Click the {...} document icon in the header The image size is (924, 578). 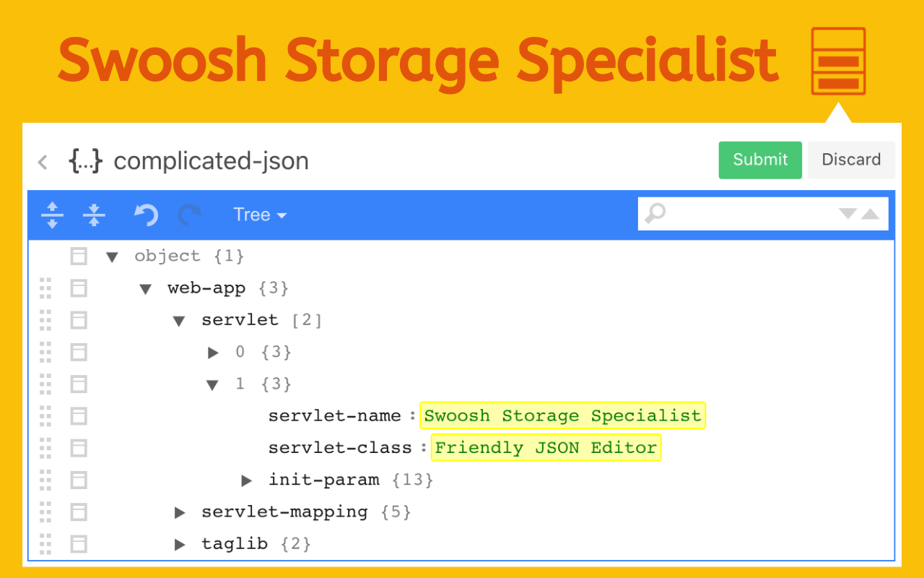pyautogui.click(x=84, y=161)
